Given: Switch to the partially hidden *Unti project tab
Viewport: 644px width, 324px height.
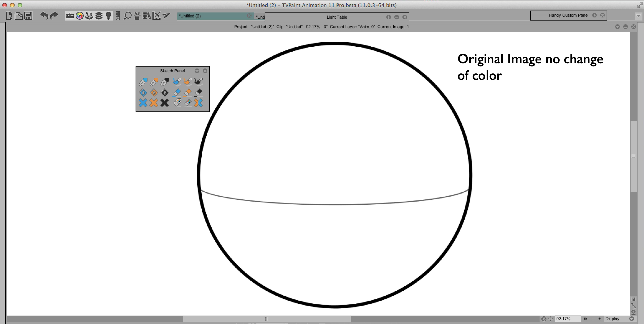Looking at the screenshot, I should pos(260,17).
